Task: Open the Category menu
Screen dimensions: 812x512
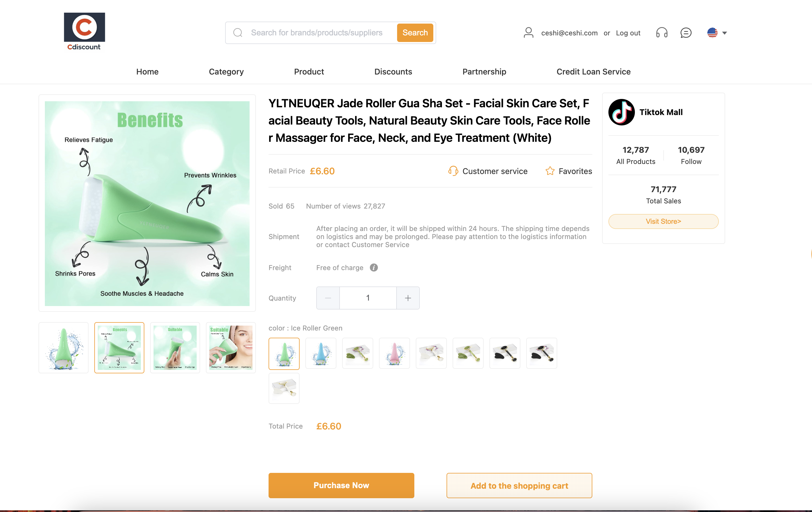Action: point(226,72)
